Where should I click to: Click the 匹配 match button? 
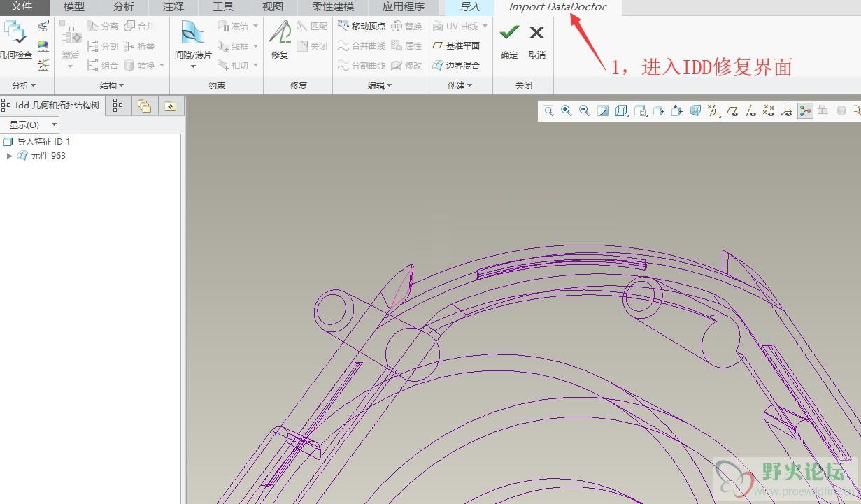(312, 26)
